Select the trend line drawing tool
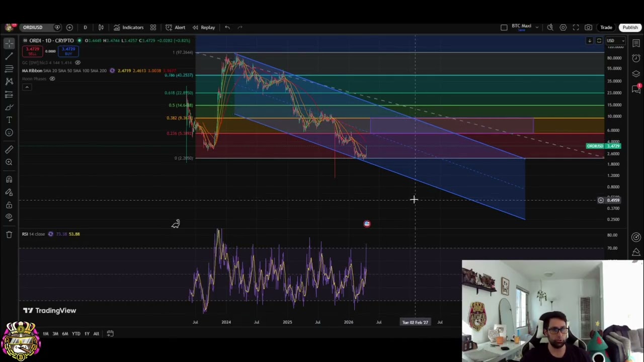This screenshot has width=644, height=362. 9,56
